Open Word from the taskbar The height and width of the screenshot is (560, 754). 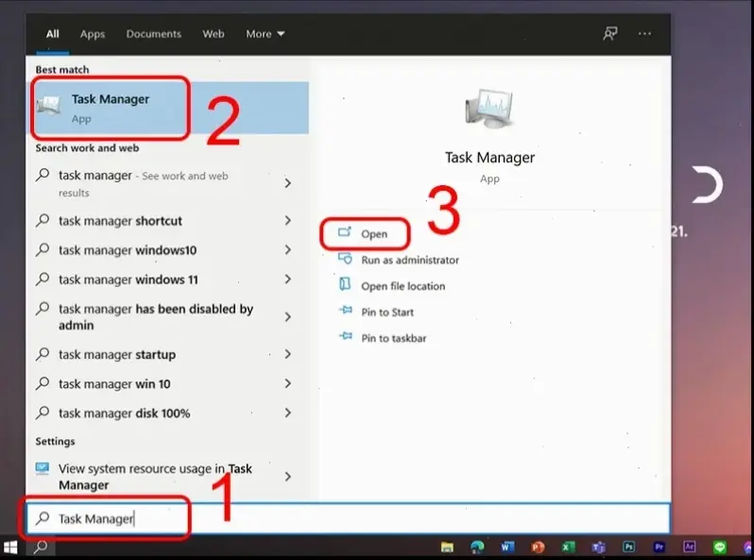point(507,547)
